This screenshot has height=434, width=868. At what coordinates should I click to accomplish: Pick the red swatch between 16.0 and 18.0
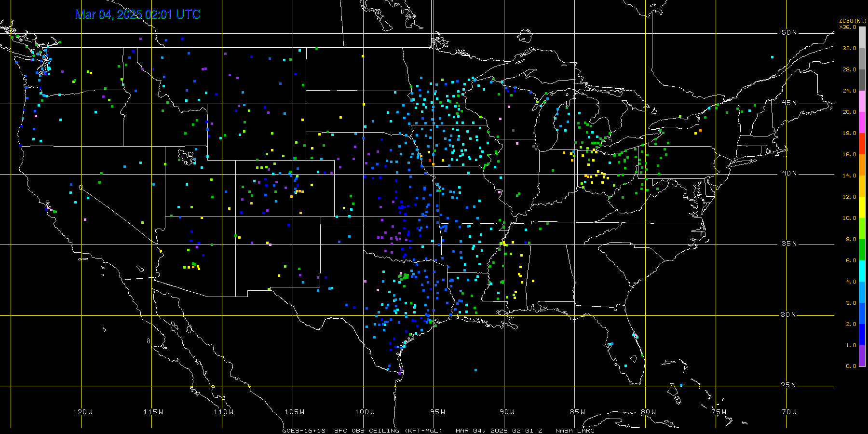coord(862,144)
